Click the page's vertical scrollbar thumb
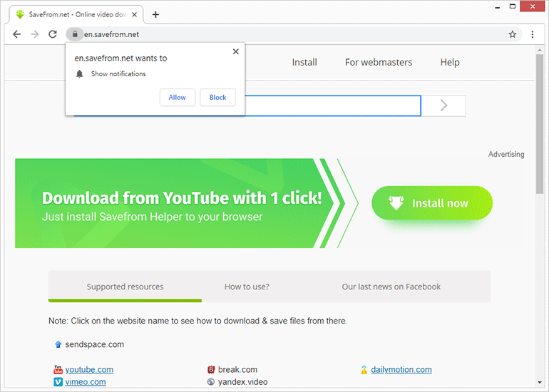This screenshot has height=392, width=549. coord(540,123)
